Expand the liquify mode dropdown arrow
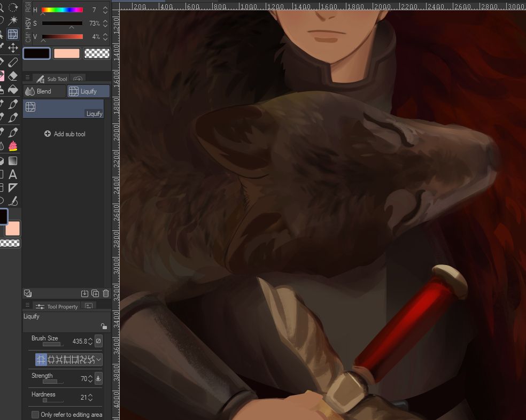526x420 pixels. (x=98, y=360)
